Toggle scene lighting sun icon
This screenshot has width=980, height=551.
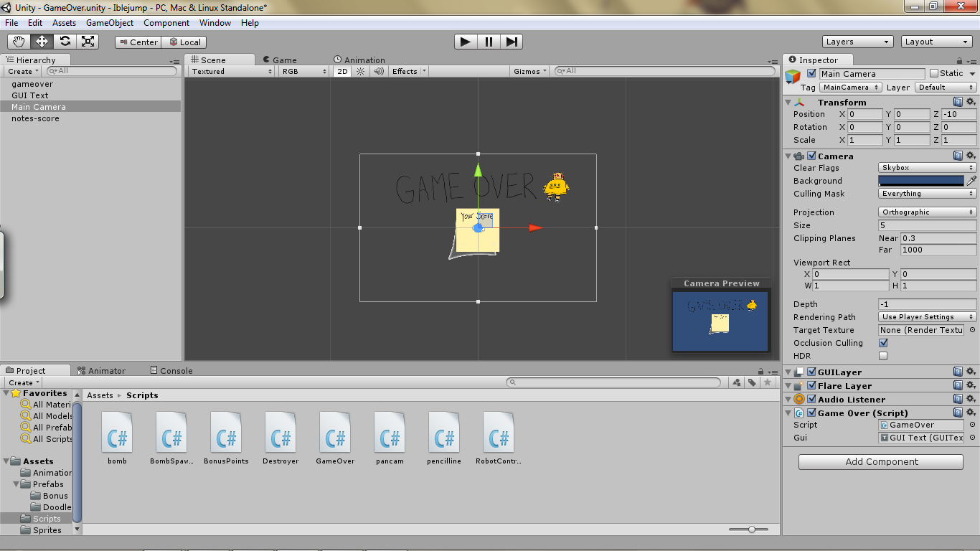tap(361, 71)
